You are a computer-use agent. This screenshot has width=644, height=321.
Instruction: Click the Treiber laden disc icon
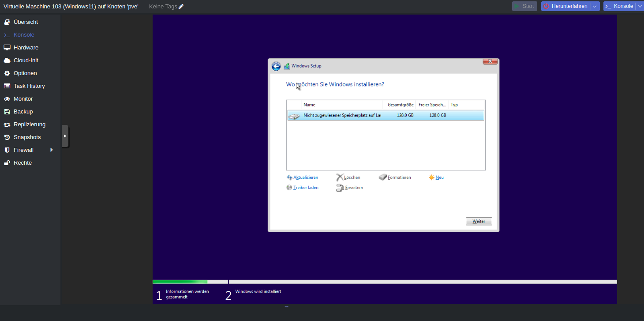(289, 188)
